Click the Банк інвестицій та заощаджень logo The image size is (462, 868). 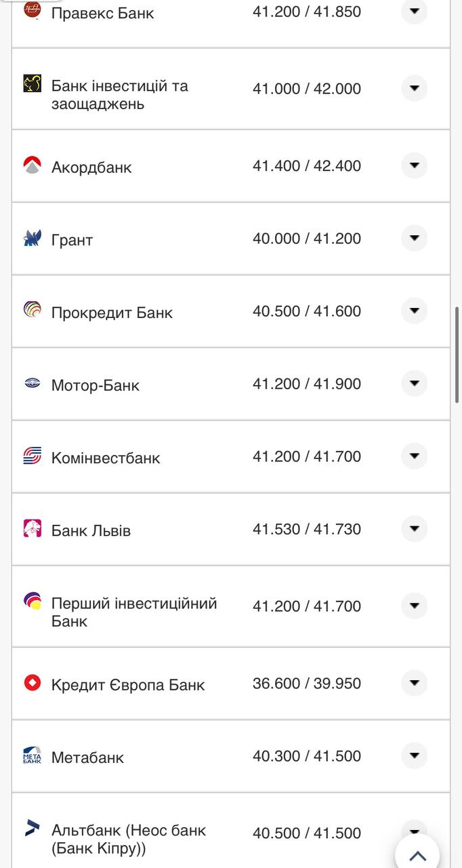(x=32, y=83)
